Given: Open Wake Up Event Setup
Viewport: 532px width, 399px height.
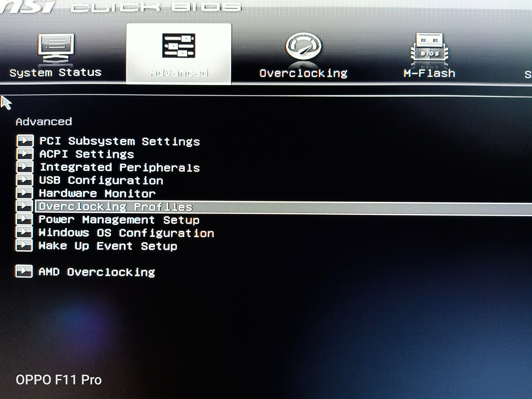Looking at the screenshot, I should (x=108, y=246).
